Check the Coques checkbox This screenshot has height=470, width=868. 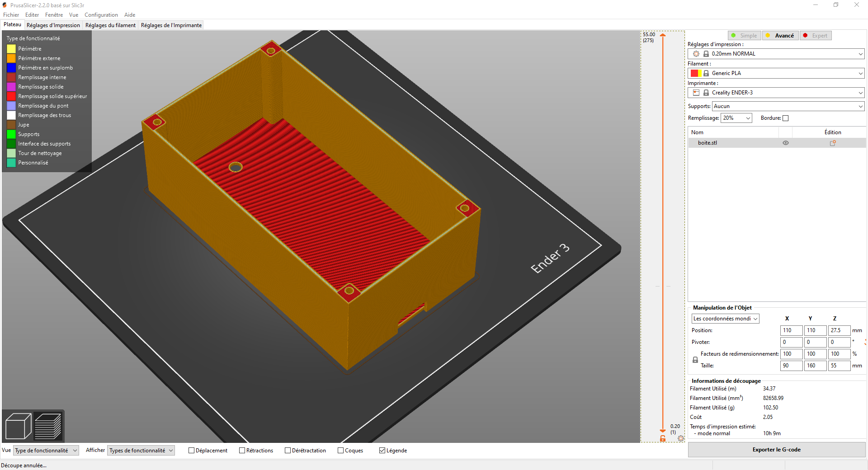[340, 450]
